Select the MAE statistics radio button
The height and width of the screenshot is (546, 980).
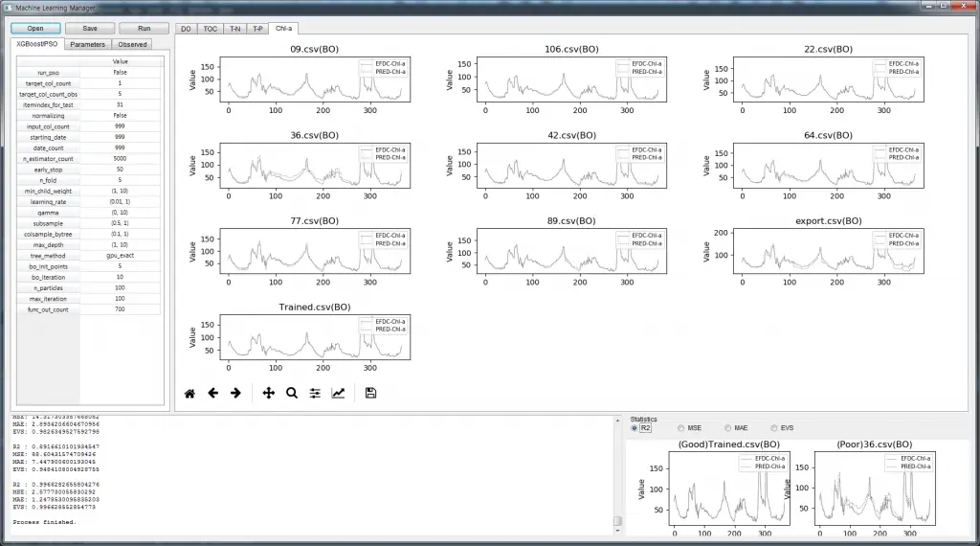pos(727,428)
